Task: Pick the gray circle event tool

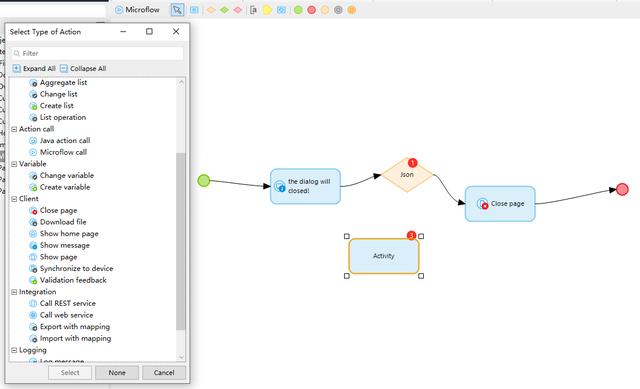Action: (x=338, y=10)
